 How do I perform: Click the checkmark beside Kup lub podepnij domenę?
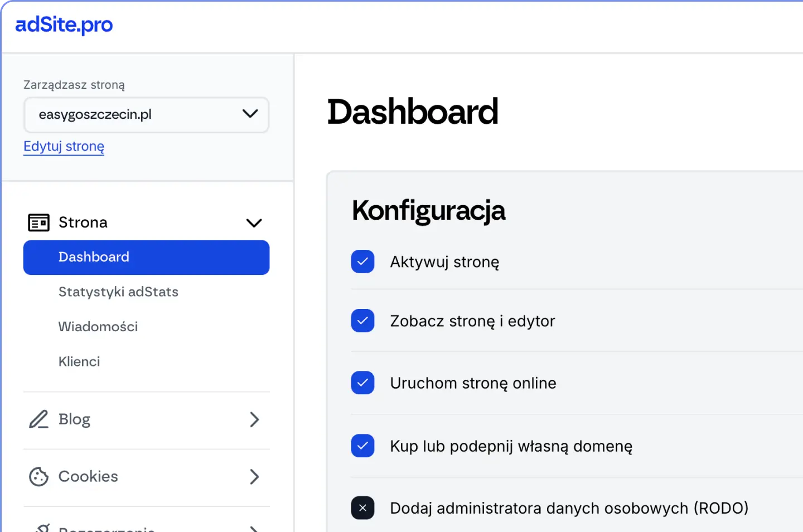click(x=362, y=446)
